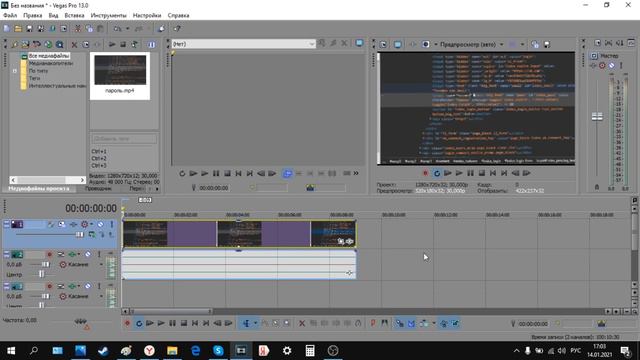Open trimmer media dropdown showing (Нет)

pyautogui.click(x=244, y=44)
